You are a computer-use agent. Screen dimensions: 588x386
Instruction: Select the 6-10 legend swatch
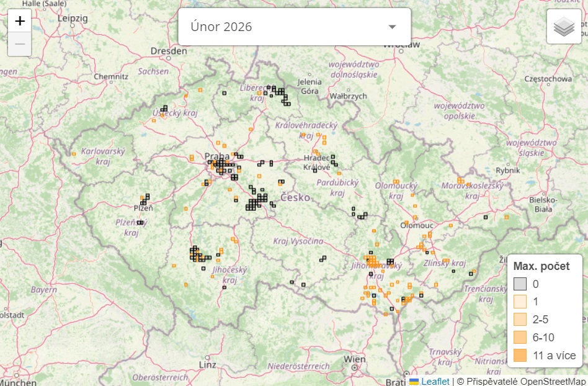[520, 338]
